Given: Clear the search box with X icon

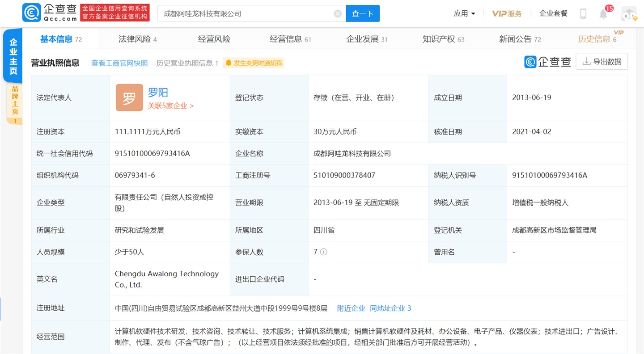Looking at the screenshot, I should [x=338, y=14].
